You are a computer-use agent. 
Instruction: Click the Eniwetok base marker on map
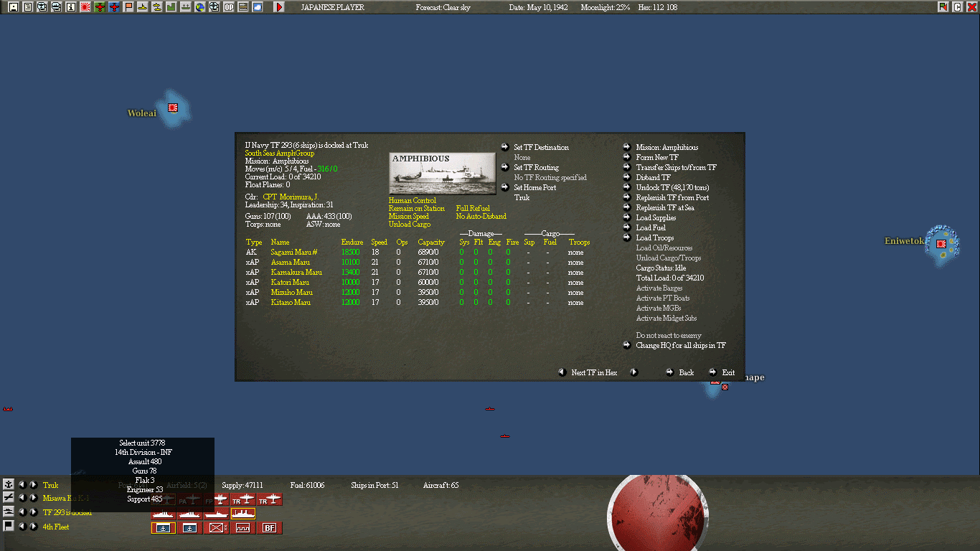941,244
